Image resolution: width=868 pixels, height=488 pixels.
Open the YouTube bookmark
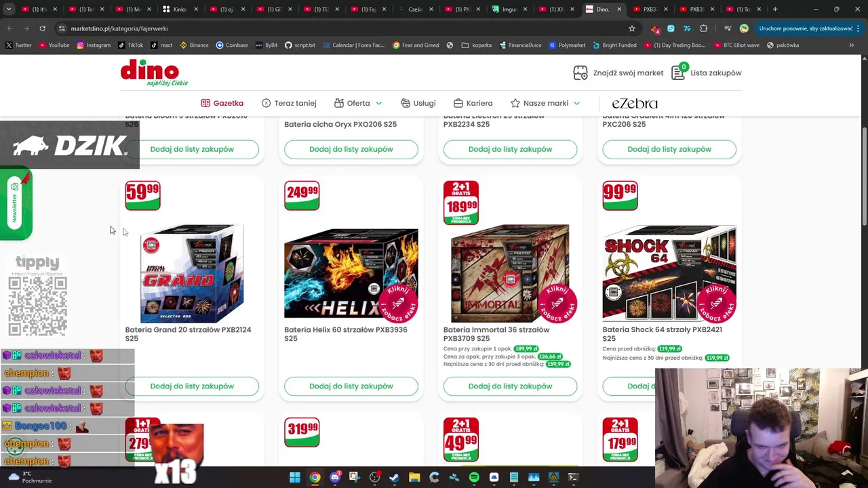[x=54, y=45]
